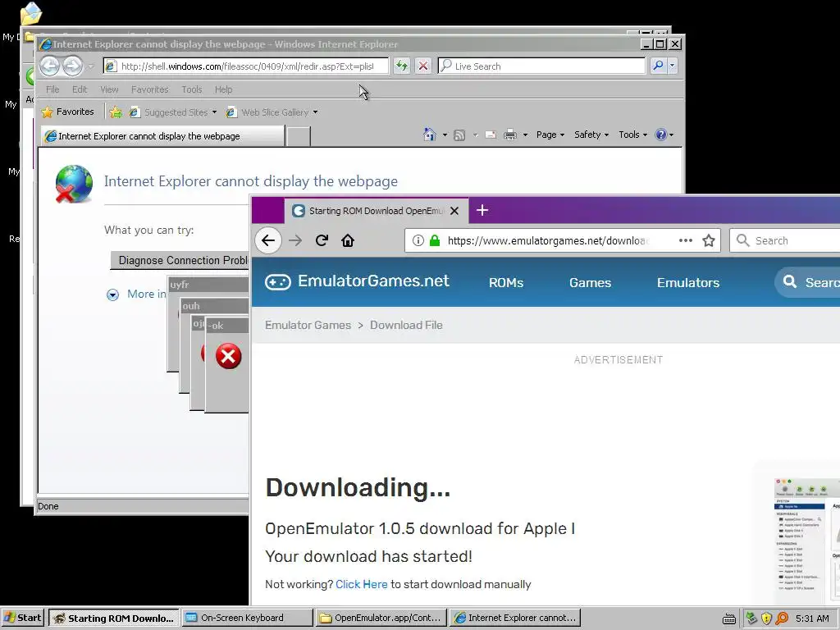
Task: Open the recent pages arrow beside IE Forward
Action: (90, 66)
